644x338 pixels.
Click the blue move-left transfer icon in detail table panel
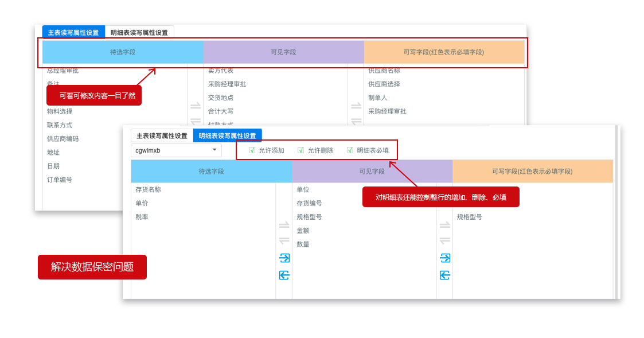pyautogui.click(x=285, y=276)
